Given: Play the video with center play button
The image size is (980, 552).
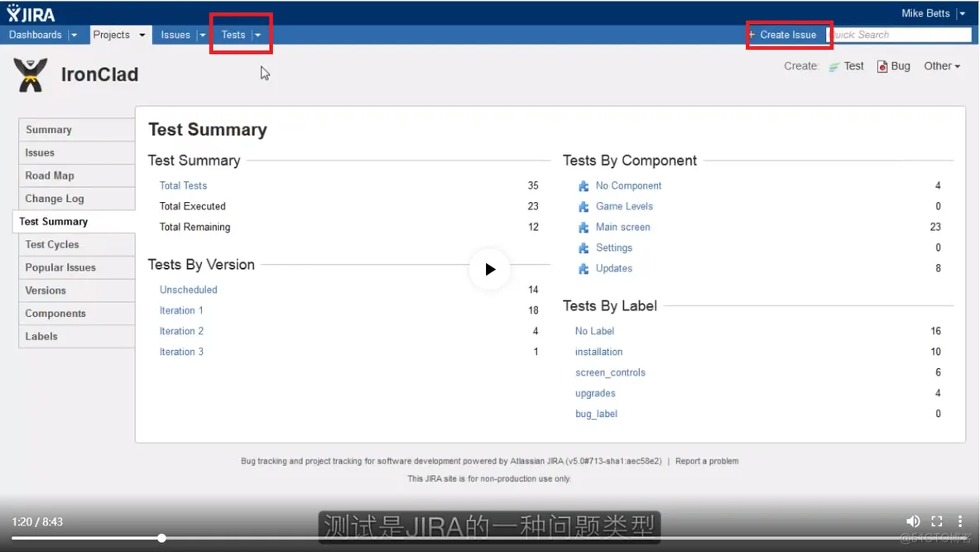Looking at the screenshot, I should coord(489,270).
